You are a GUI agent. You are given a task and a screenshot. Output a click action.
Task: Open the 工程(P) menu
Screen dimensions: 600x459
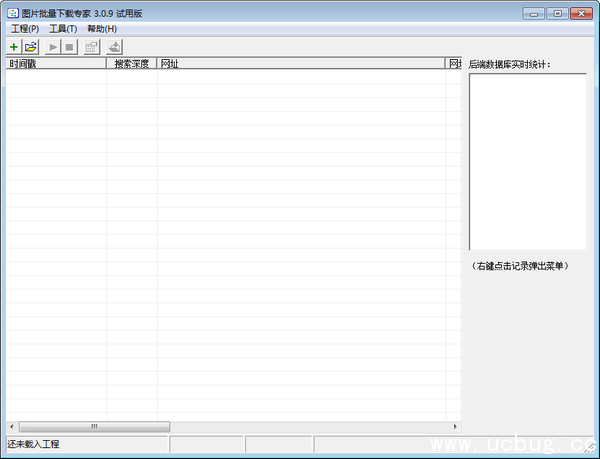click(25, 29)
